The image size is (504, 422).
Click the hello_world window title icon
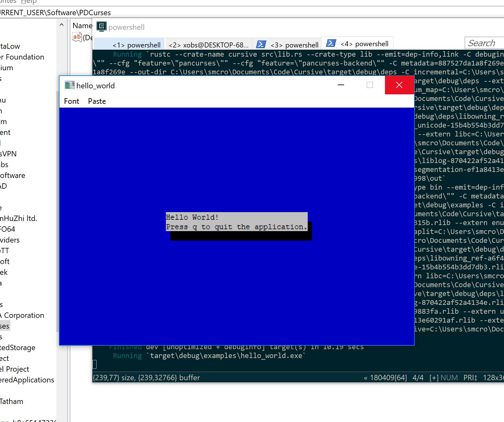(69, 85)
